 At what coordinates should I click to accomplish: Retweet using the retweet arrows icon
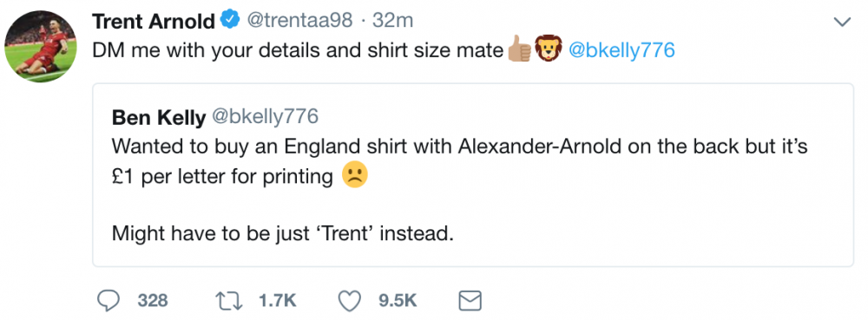[x=228, y=301]
